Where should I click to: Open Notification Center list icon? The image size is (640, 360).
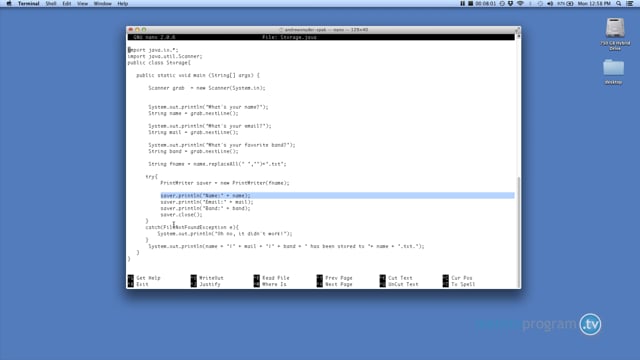[x=630, y=4]
